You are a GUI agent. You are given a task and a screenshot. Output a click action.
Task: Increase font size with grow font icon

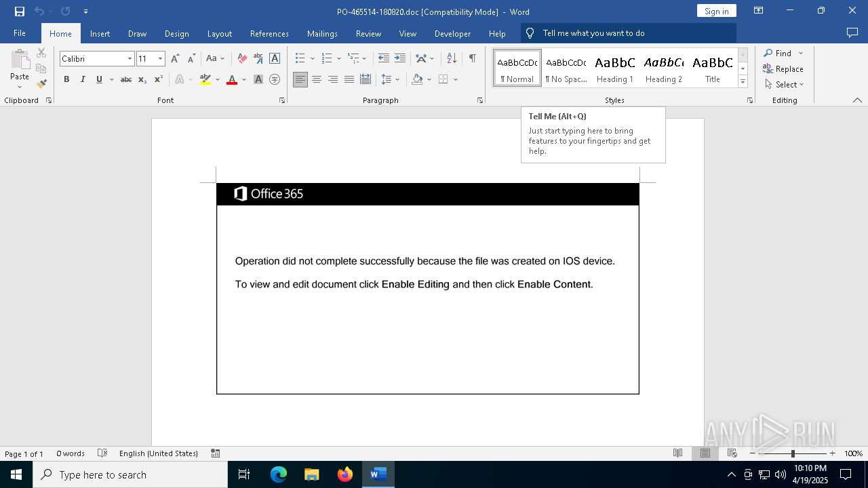(x=176, y=58)
